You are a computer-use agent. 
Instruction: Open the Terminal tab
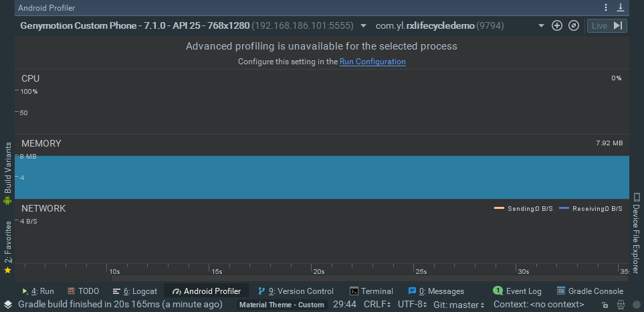pyautogui.click(x=371, y=291)
